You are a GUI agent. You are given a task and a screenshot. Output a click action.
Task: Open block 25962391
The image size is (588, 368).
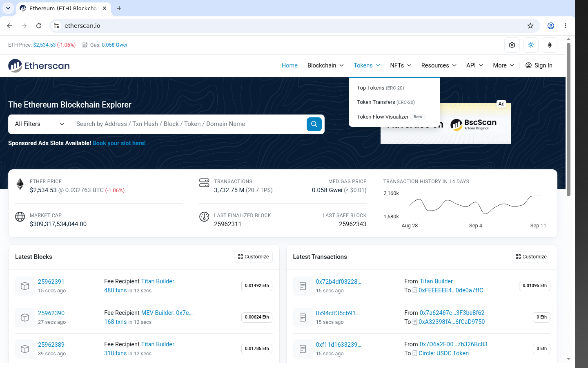pos(51,282)
